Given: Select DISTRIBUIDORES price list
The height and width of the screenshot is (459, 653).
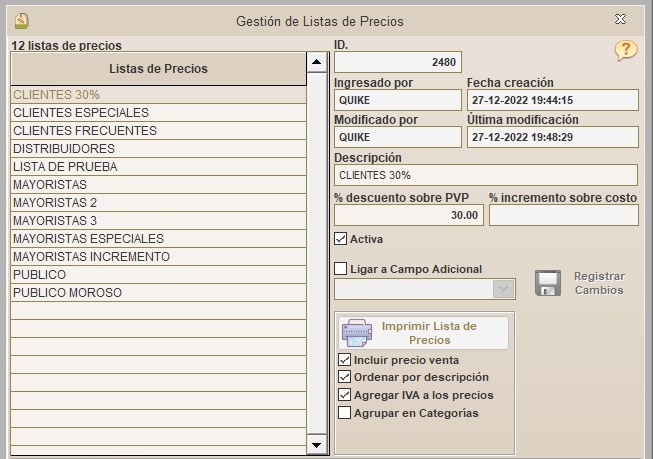Looking at the screenshot, I should (x=158, y=148).
